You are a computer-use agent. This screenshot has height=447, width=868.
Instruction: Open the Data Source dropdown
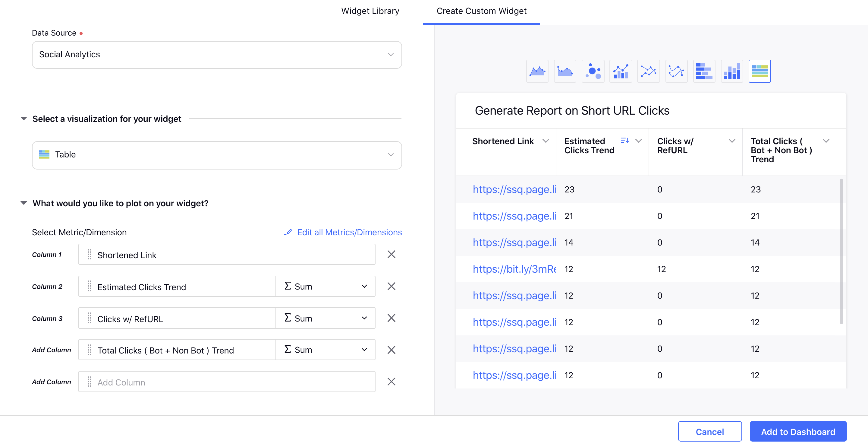tap(217, 55)
